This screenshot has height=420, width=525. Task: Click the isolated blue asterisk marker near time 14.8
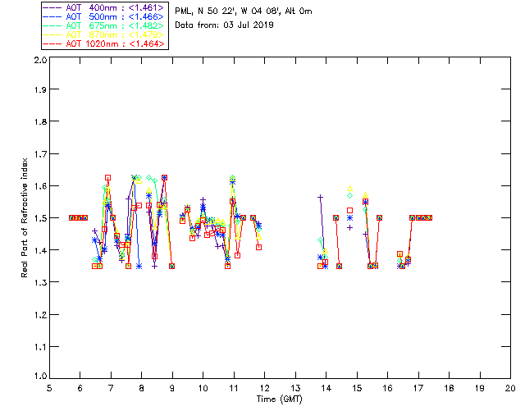350,217
